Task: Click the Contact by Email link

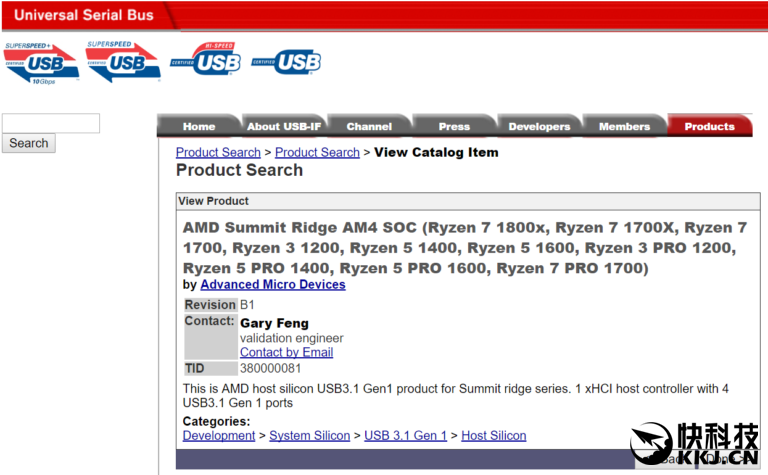Action: pos(286,352)
